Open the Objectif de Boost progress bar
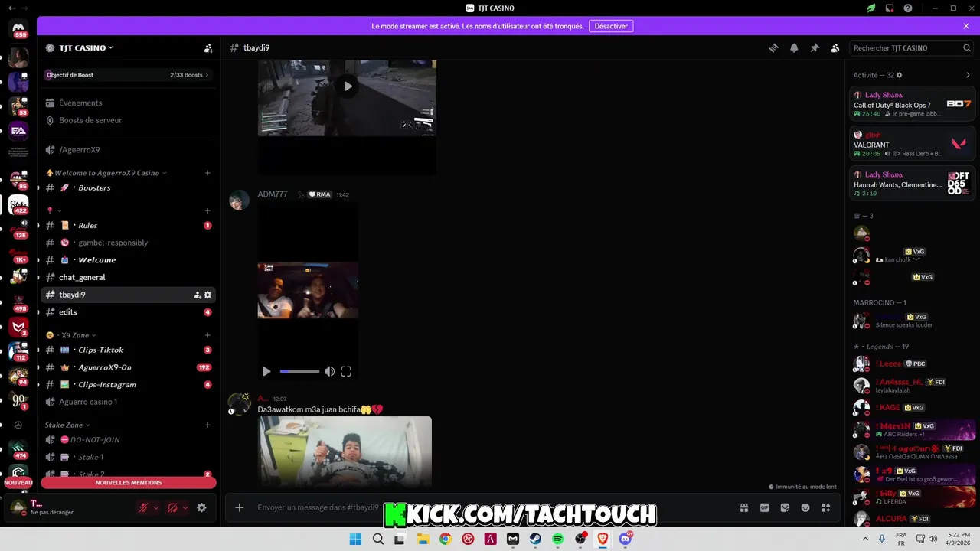 (128, 75)
